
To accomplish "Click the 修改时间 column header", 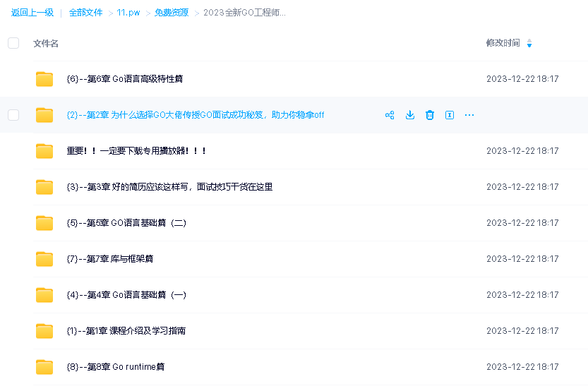I will point(503,43).
